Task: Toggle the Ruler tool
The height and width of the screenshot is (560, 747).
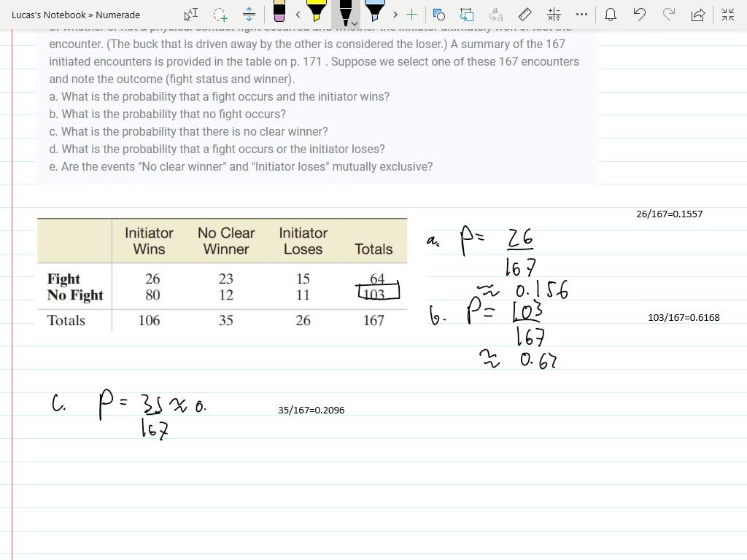Action: tap(525, 15)
